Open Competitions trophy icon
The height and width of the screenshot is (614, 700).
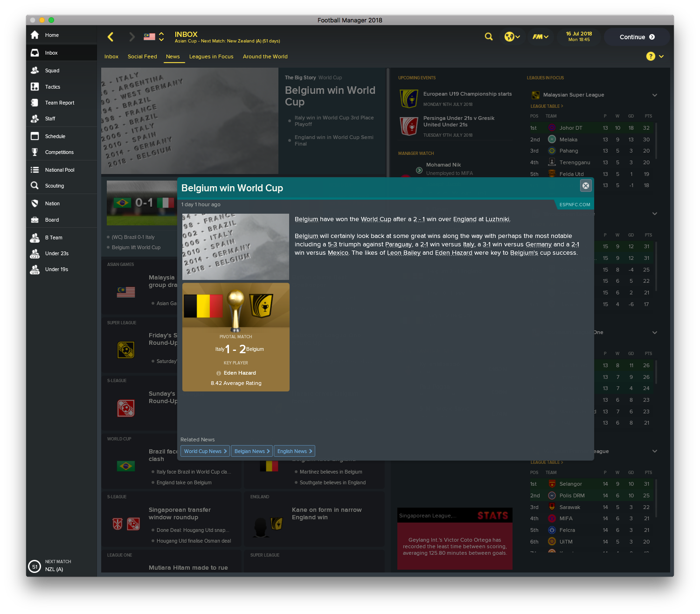35,152
